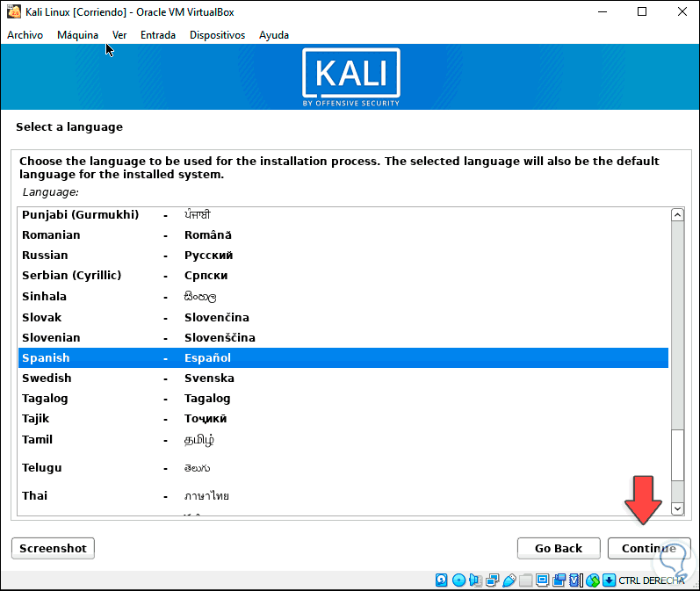Click the keyboard capture arrow icon
The width and height of the screenshot is (700, 591).
coord(609,580)
